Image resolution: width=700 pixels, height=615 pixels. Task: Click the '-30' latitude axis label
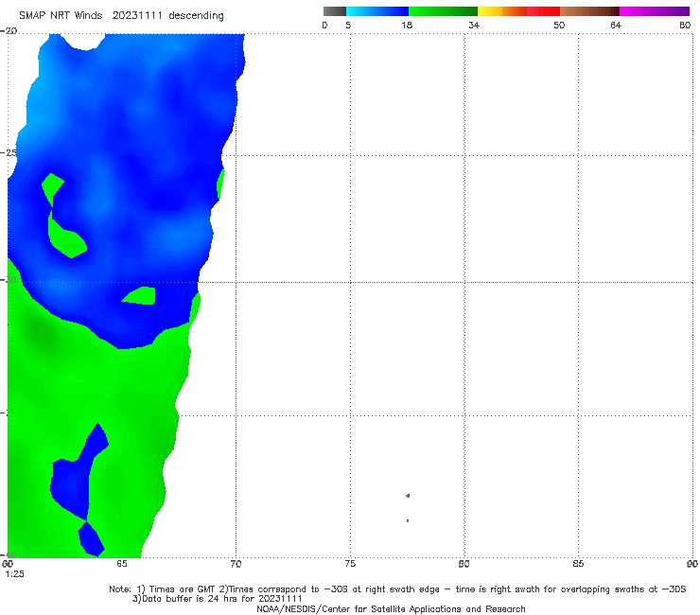pos(9,279)
